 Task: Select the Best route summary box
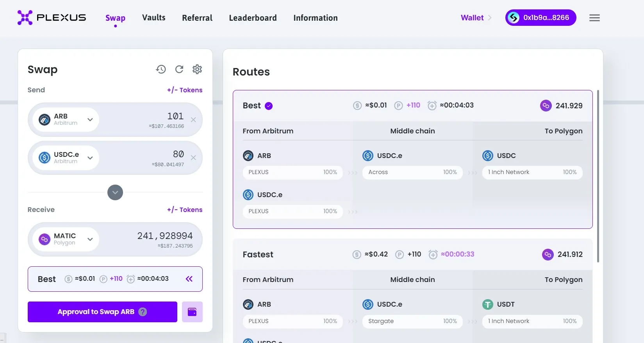115,279
